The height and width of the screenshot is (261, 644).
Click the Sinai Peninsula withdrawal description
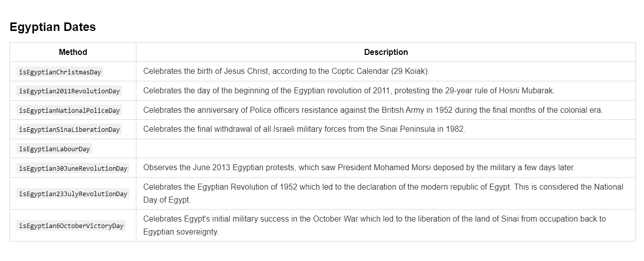coord(304,129)
